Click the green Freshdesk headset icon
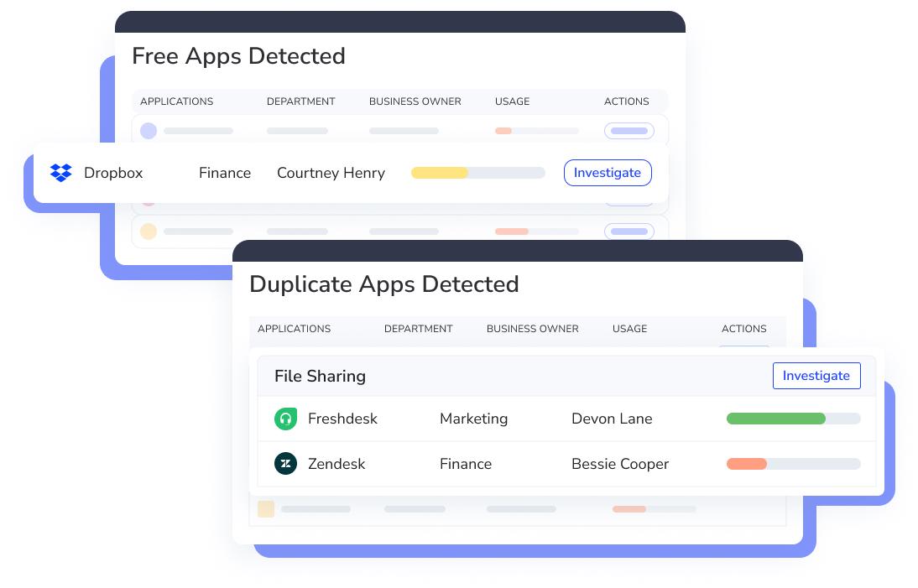Viewport: 918px width, 588px height. (x=285, y=419)
